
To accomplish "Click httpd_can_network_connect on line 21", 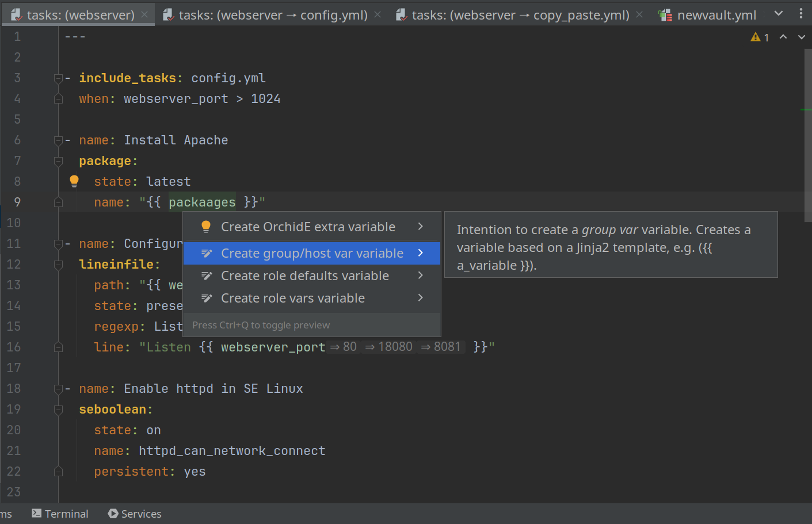I will (232, 451).
